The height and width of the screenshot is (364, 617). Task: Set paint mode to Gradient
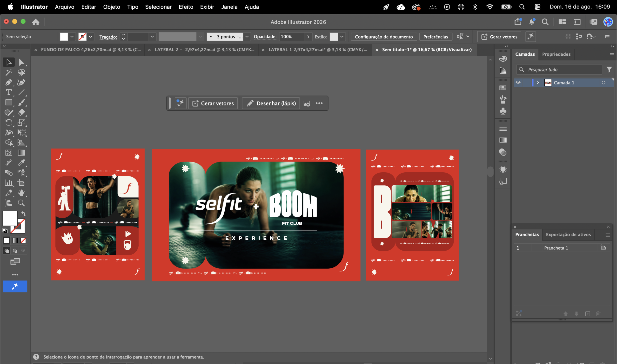pos(15,241)
